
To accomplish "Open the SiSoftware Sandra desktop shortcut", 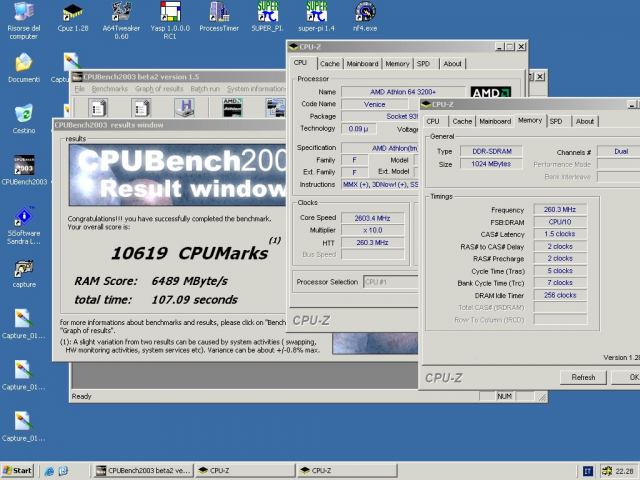I will tap(24, 227).
